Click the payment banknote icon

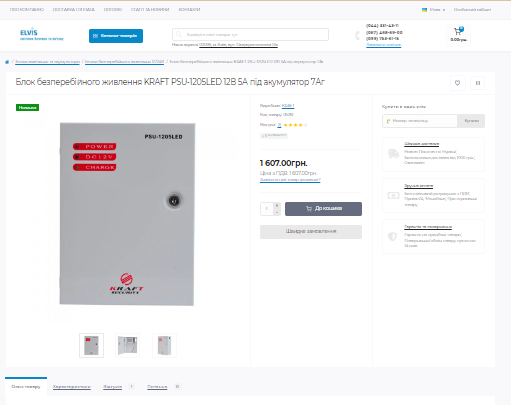click(393, 195)
